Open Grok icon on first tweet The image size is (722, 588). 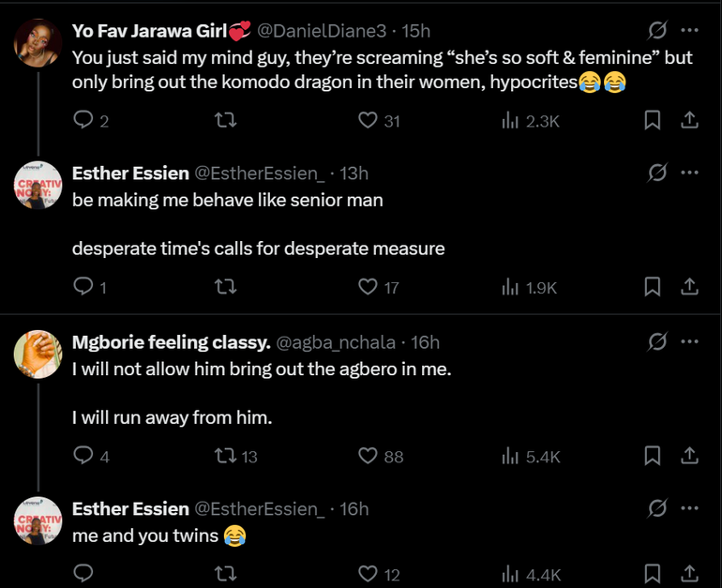[x=657, y=29]
